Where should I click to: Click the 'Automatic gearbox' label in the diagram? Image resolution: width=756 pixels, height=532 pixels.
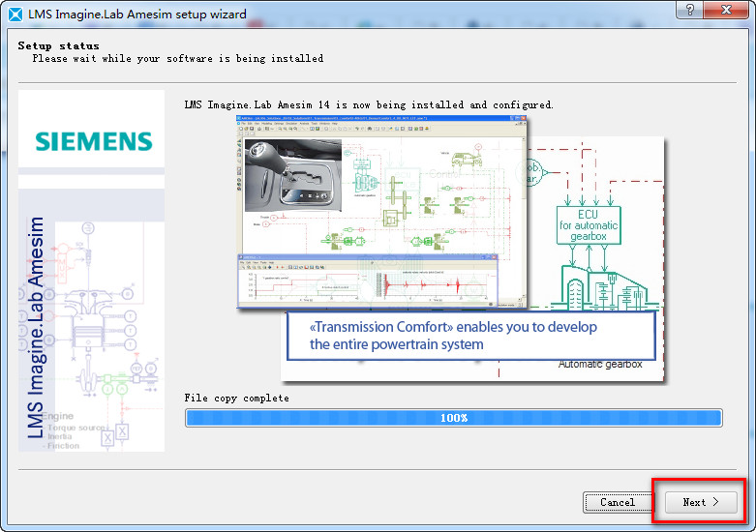[600, 365]
